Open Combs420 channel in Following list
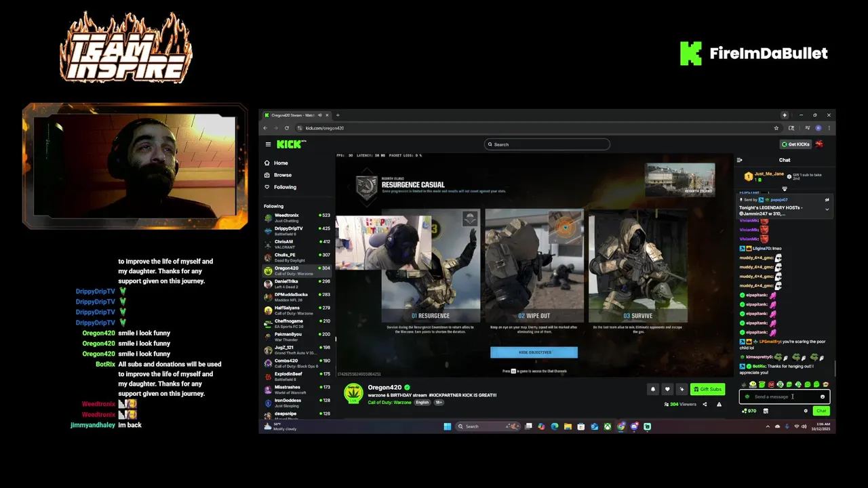Viewport: 868px width, 488px height. point(298,363)
